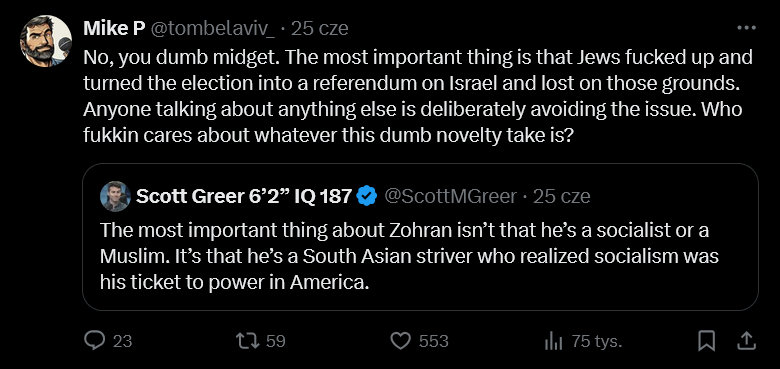This screenshot has width=780, height=369.
Task: Click the quoted tweet's 25 cze date
Action: [x=562, y=197]
